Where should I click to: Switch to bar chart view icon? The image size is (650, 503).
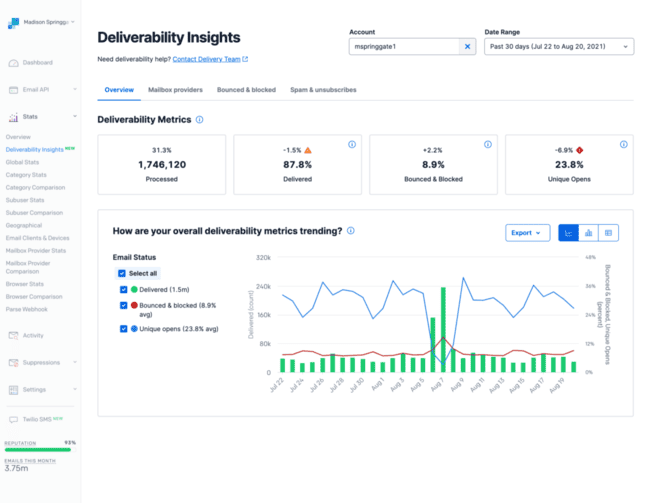point(588,233)
